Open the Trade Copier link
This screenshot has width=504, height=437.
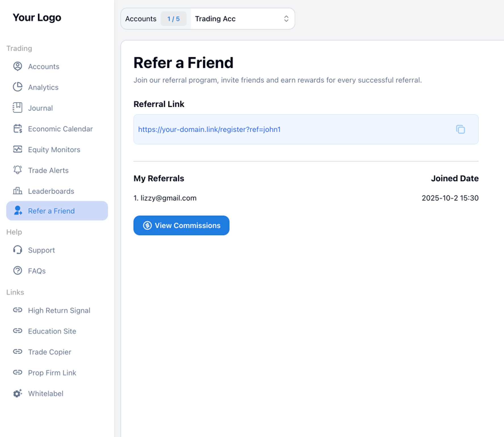click(x=50, y=352)
